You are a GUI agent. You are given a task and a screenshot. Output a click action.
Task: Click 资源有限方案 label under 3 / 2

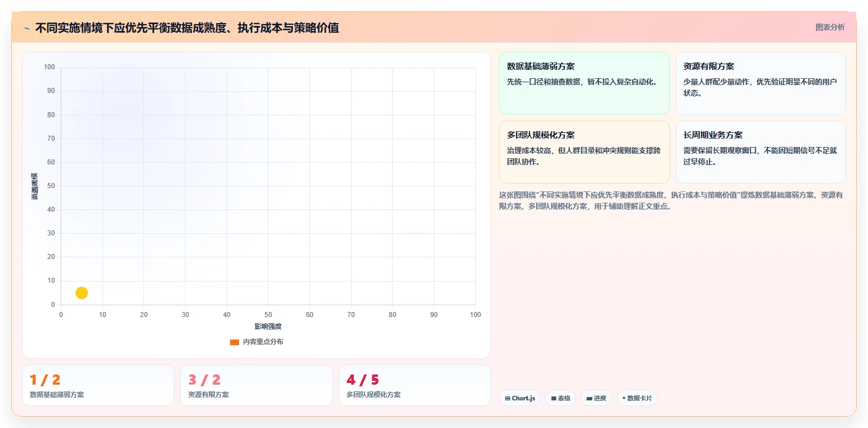tap(208, 395)
